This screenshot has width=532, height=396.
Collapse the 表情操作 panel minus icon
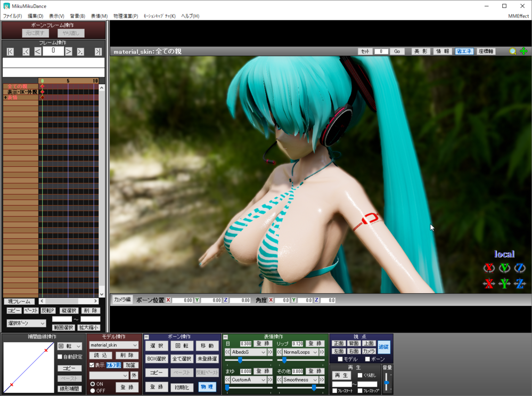225,337
